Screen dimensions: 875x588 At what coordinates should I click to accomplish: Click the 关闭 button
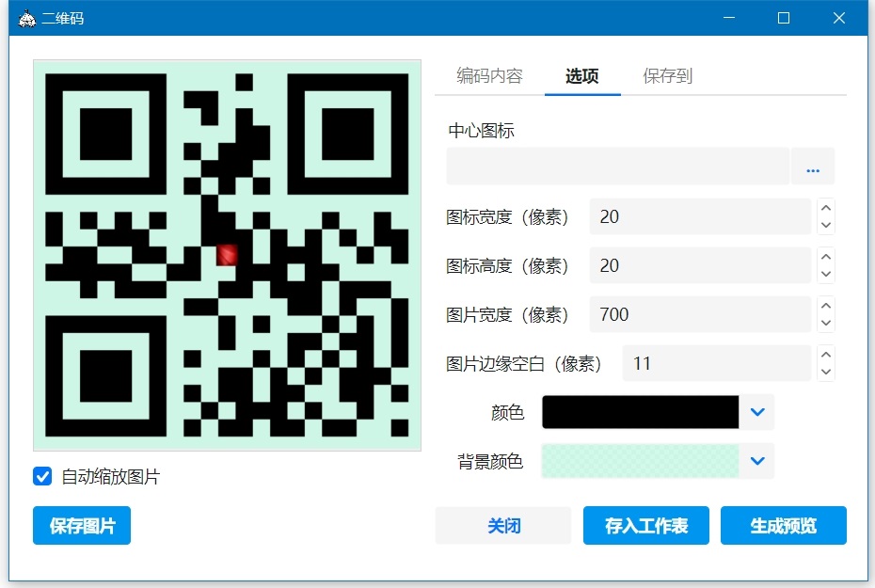point(503,526)
